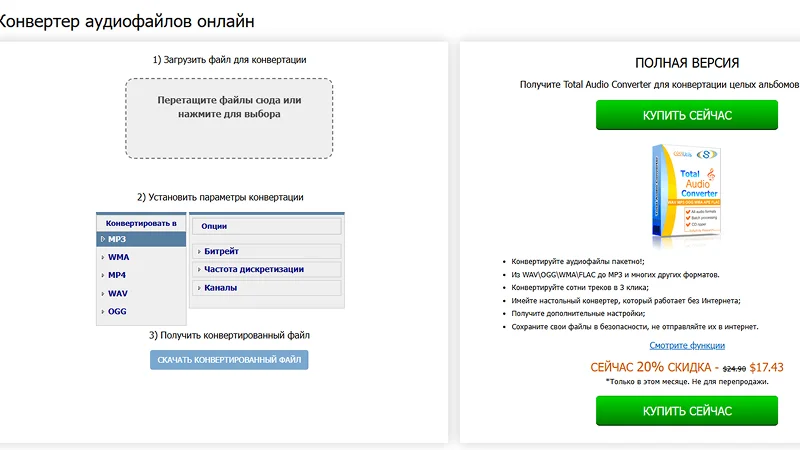Click the lower КУПИТЬ СЕЙЧАС button
The image size is (800, 450).
[687, 411]
